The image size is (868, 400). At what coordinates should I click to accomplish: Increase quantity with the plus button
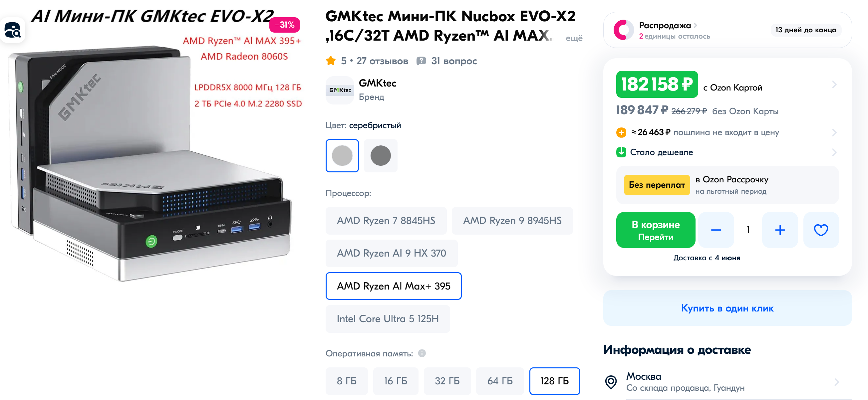(780, 230)
